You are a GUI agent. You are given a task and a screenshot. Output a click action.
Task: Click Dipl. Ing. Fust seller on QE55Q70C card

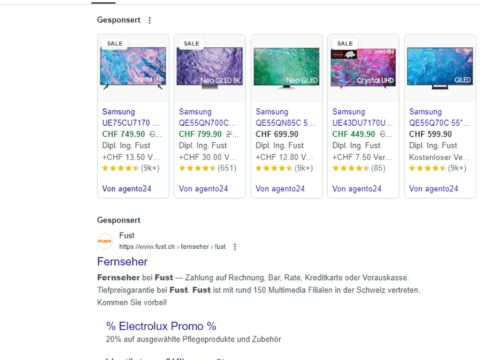click(433, 146)
